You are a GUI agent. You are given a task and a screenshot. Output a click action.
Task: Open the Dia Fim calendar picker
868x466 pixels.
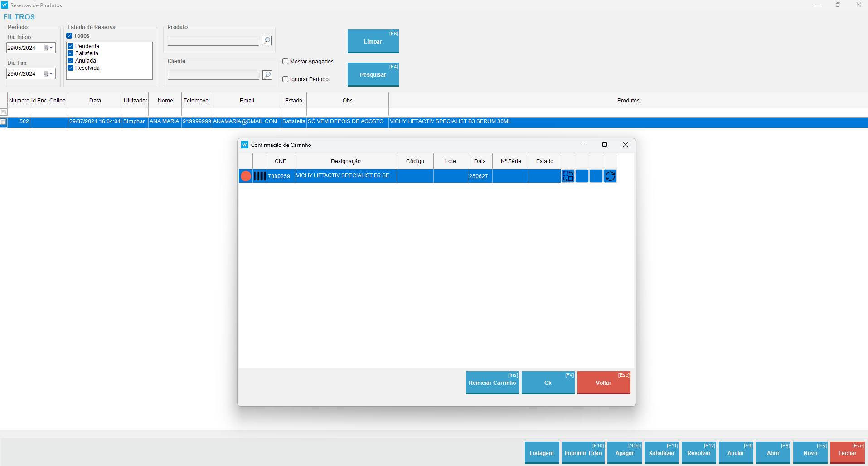point(48,74)
